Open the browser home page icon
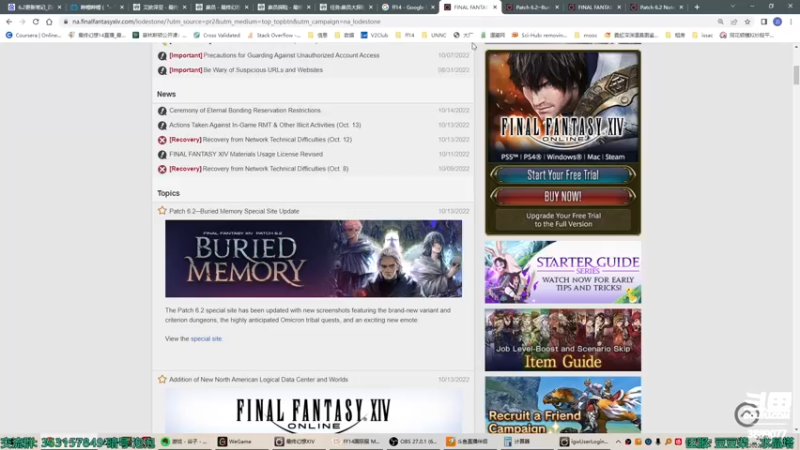Screen dimensions: 800x450 [49, 22]
